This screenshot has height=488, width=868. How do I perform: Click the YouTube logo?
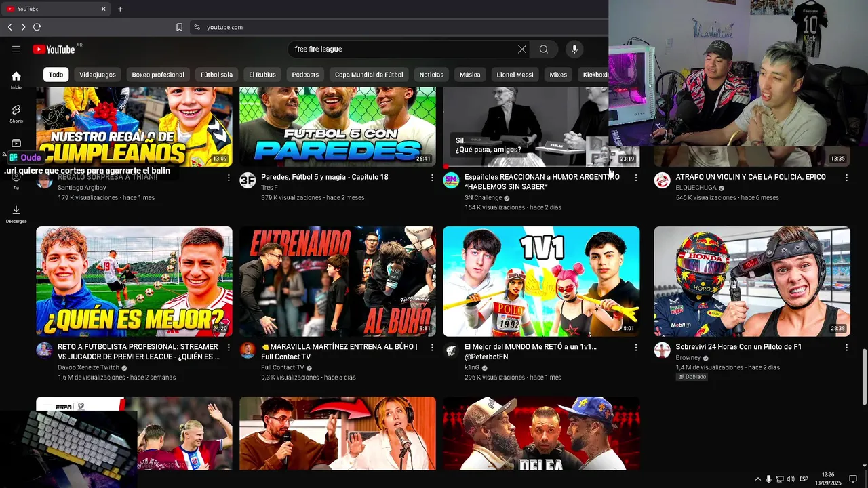coord(54,49)
